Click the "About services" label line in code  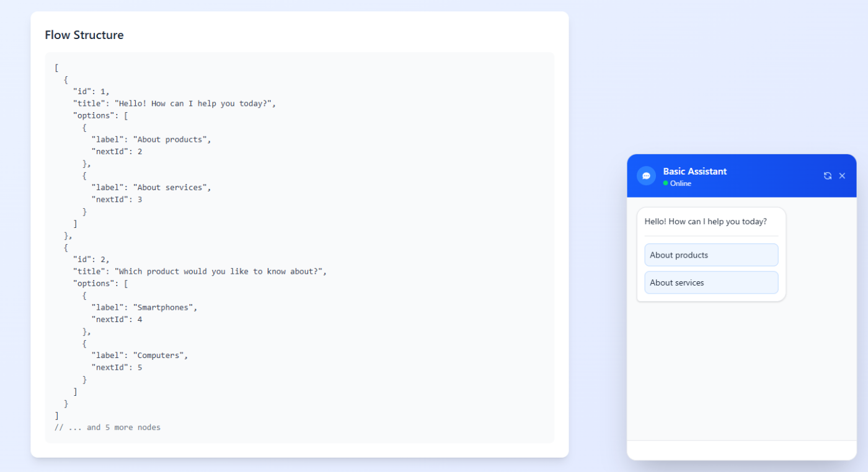[x=151, y=188]
